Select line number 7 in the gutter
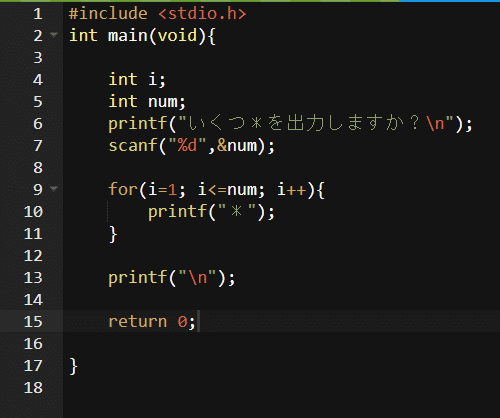The width and height of the screenshot is (500, 418). click(38, 146)
